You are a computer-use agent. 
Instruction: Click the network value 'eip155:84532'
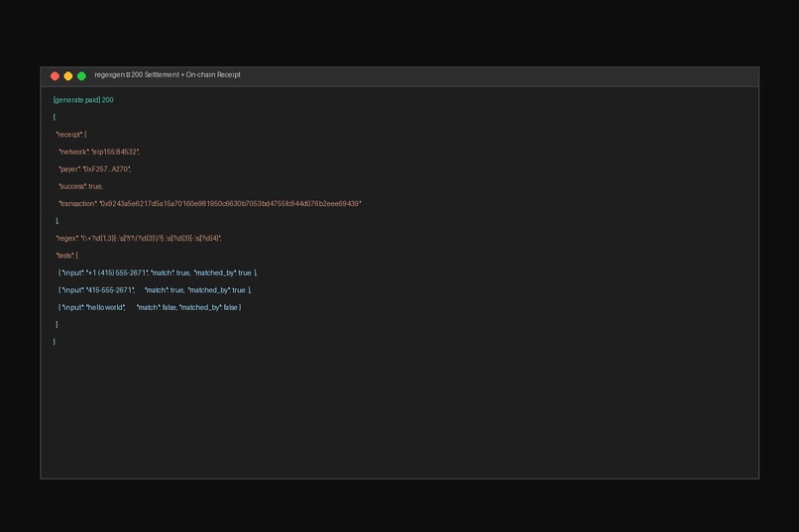[x=115, y=153]
